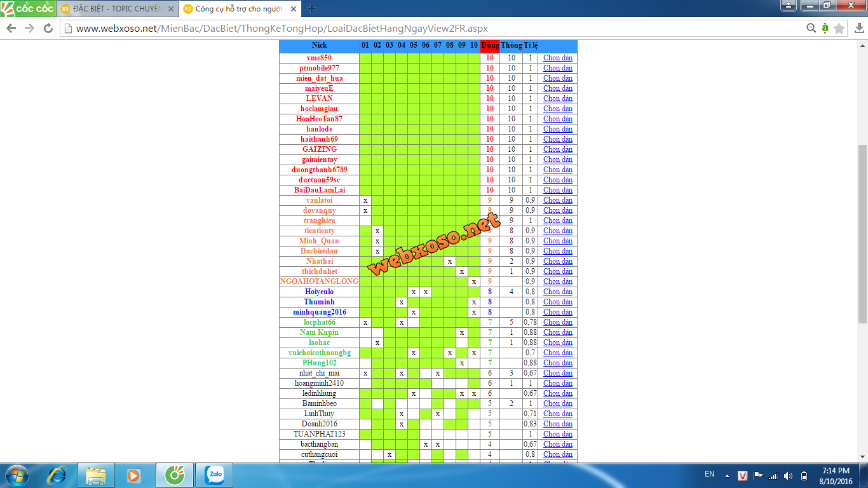Close the 'ĐẶC BIỆT - TOPIC CHUYÊN' tab
The height and width of the screenshot is (488, 868).
(x=170, y=10)
